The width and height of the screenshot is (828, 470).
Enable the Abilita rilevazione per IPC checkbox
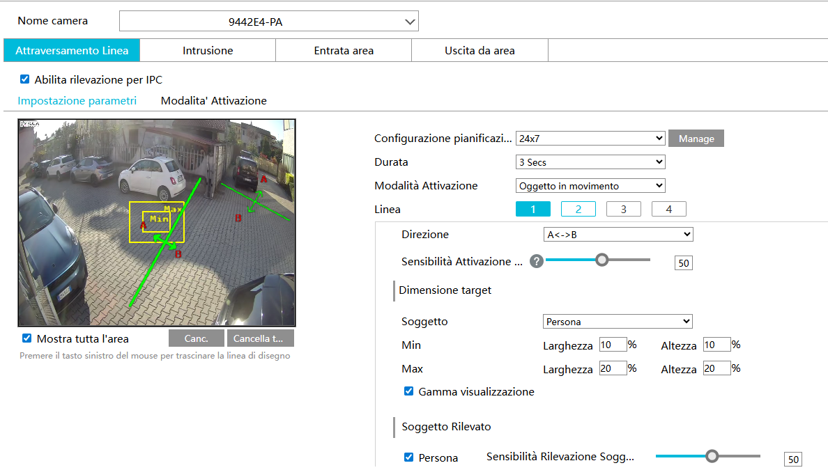pos(25,79)
